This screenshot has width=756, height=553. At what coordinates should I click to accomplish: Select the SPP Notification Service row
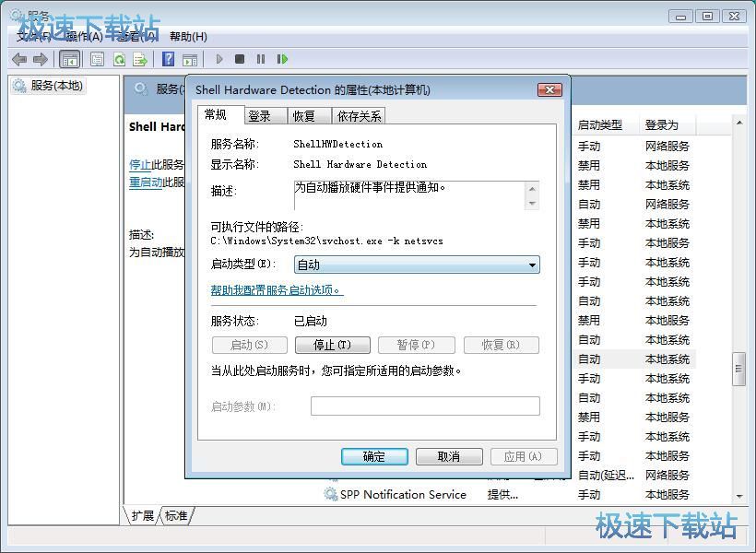click(x=509, y=494)
